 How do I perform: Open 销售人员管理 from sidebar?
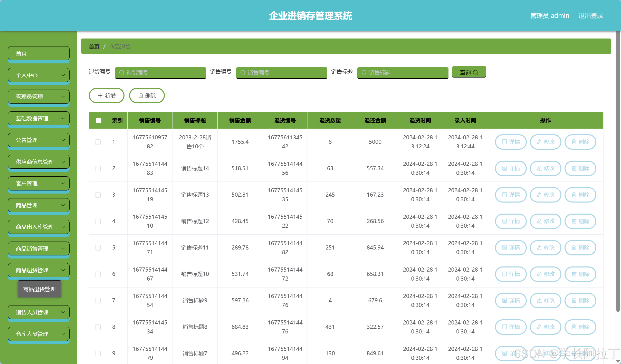coord(39,312)
